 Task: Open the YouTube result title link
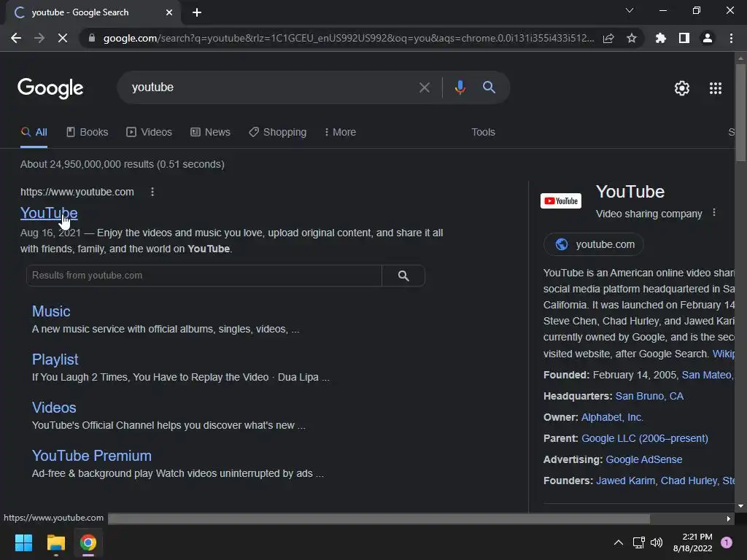49,213
